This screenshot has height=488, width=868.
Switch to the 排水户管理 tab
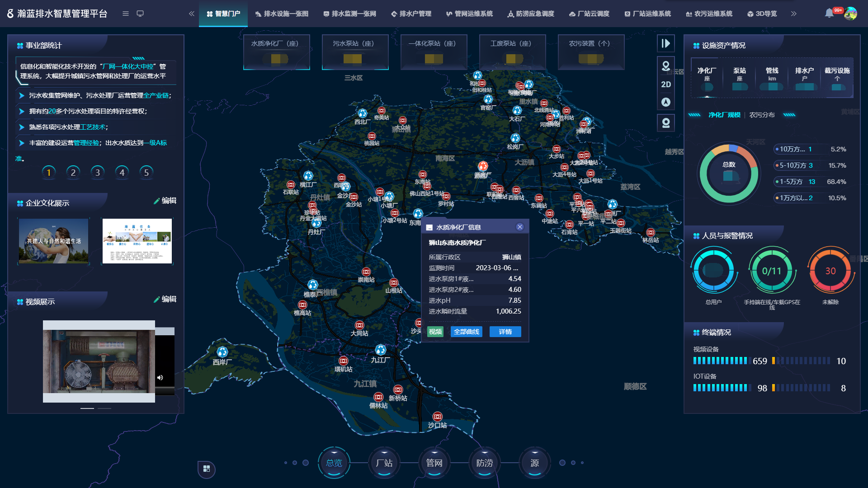(x=411, y=14)
